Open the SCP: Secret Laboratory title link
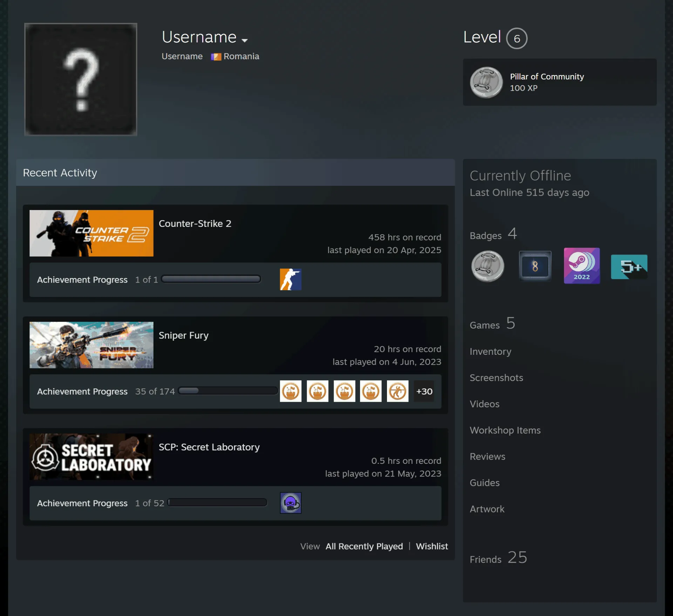The width and height of the screenshot is (673, 616). (x=209, y=447)
